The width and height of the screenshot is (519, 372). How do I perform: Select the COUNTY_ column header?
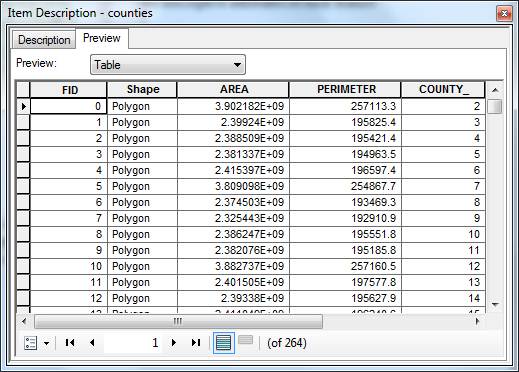click(x=443, y=90)
